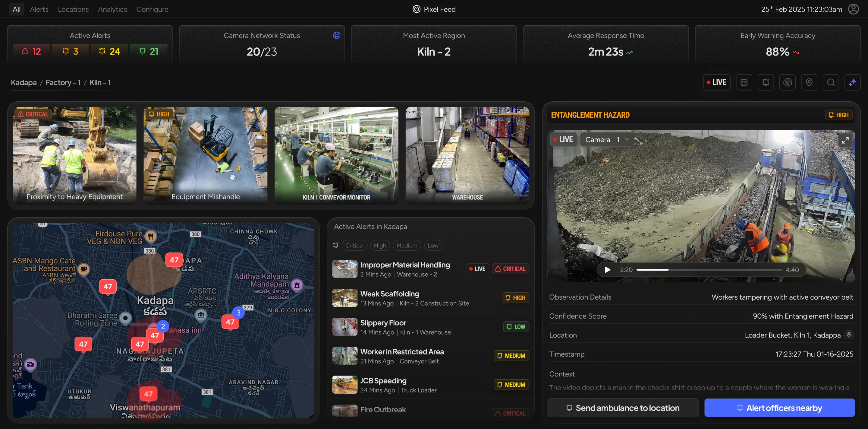Click the notification bell icon in the toolbar
The height and width of the screenshot is (429, 868).
pyautogui.click(x=766, y=82)
